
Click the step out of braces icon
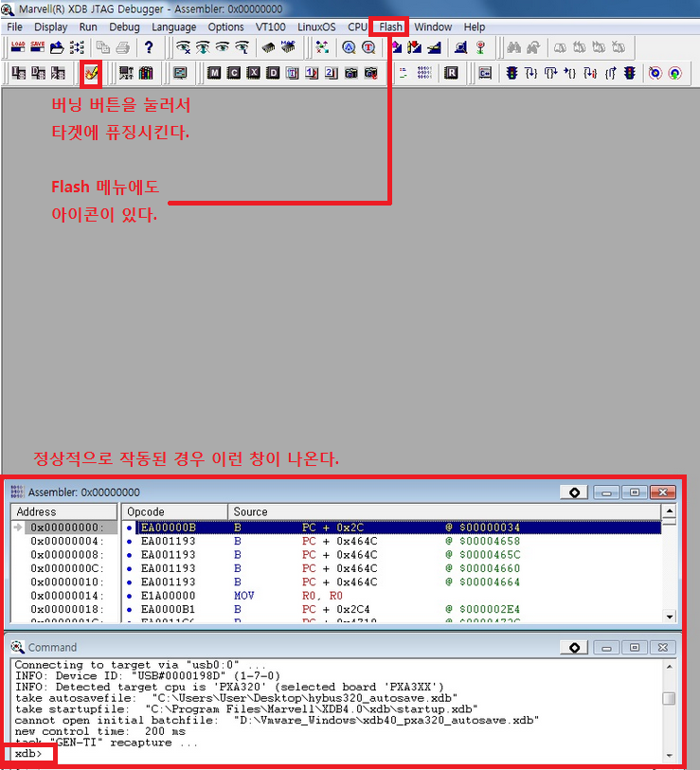point(610,73)
